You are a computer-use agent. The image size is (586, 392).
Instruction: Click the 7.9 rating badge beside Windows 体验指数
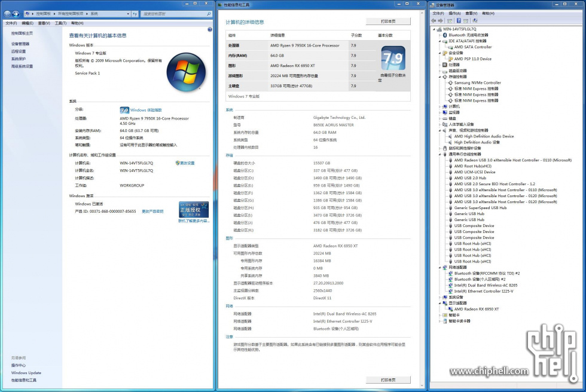click(x=124, y=110)
